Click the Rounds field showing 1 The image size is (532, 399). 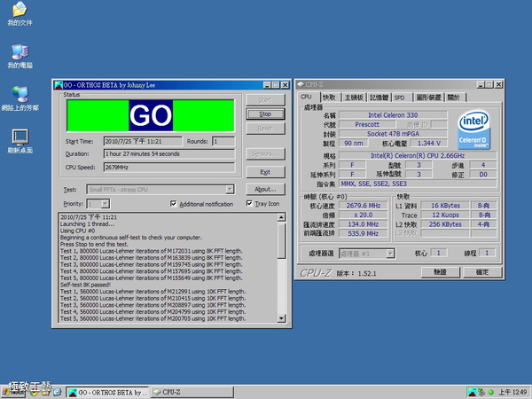click(223, 141)
